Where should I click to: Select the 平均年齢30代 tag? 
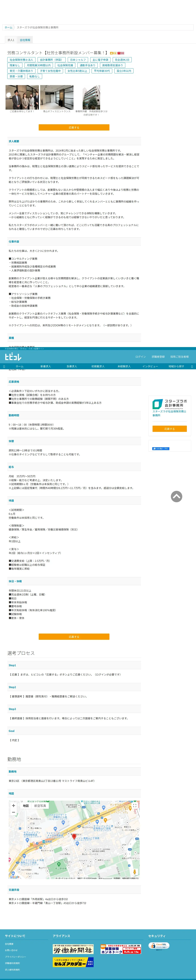point(102,71)
